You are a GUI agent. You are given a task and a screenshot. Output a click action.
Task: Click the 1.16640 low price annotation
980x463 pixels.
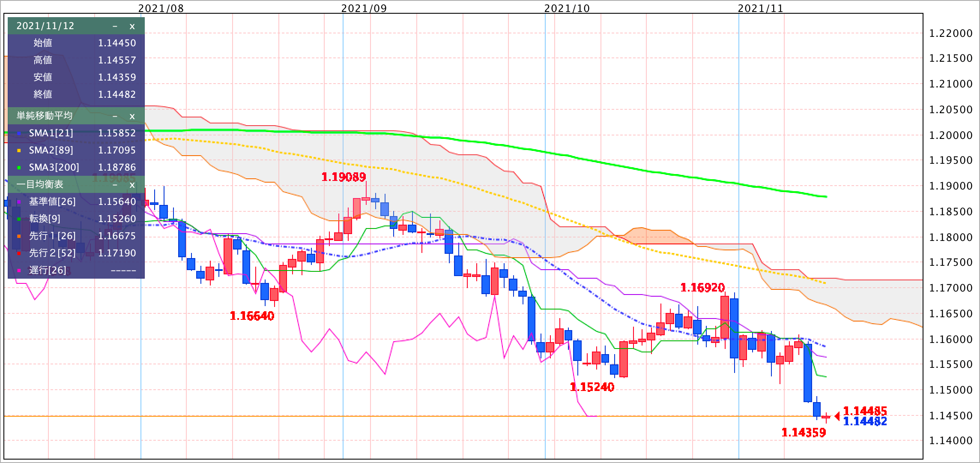click(x=252, y=316)
